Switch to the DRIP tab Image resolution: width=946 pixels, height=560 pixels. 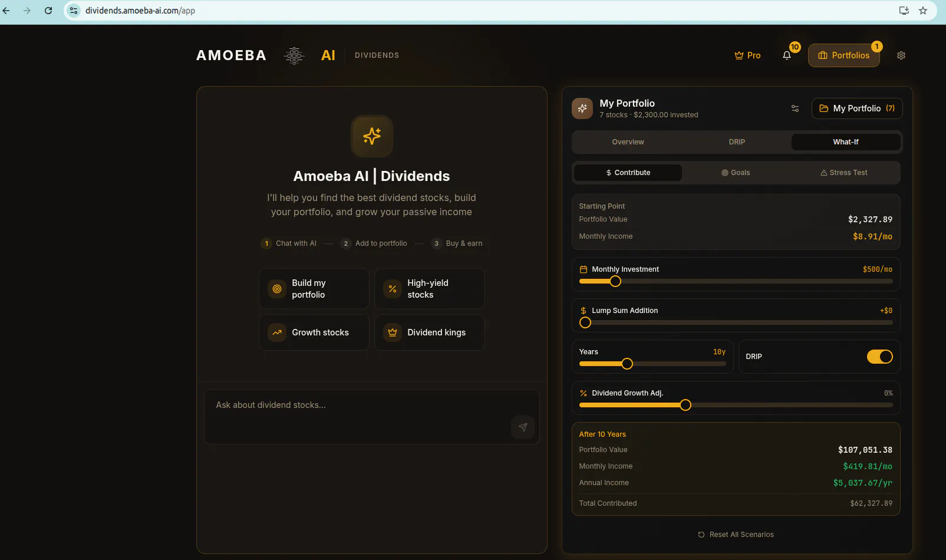coord(737,142)
